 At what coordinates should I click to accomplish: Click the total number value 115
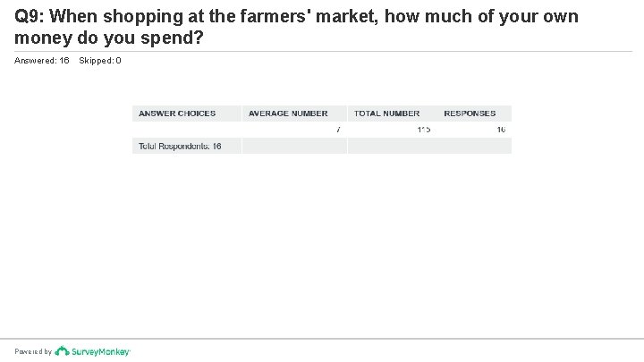click(423, 130)
